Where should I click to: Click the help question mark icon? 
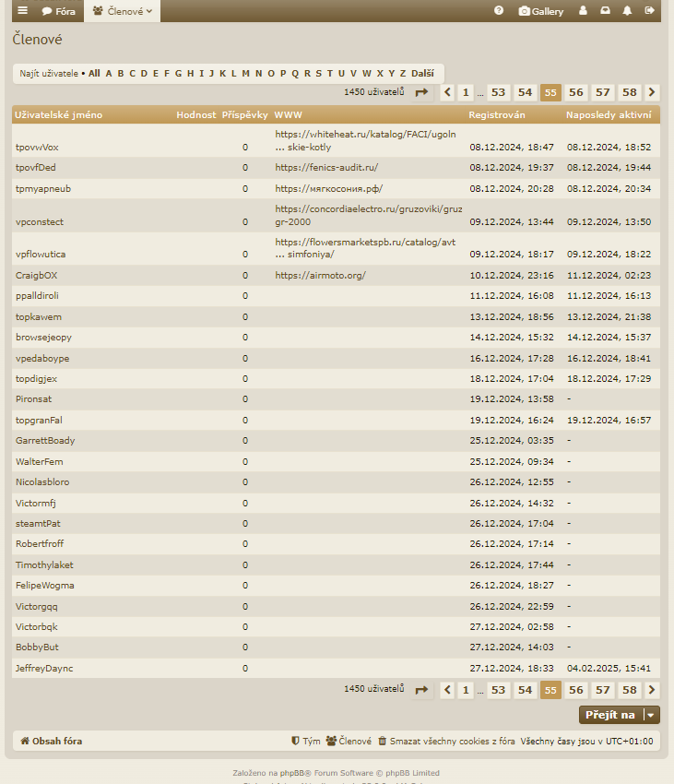click(499, 11)
